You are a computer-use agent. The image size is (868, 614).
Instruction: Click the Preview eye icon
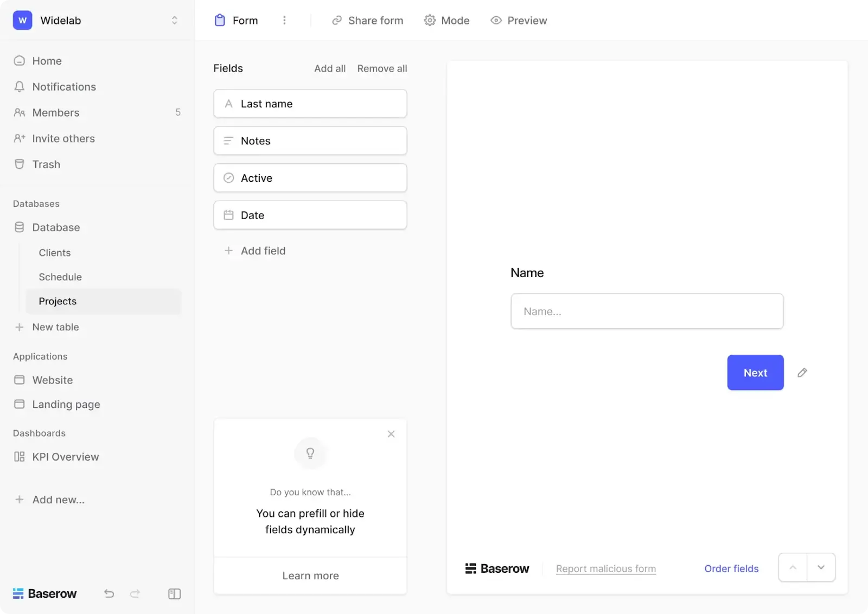click(x=495, y=20)
